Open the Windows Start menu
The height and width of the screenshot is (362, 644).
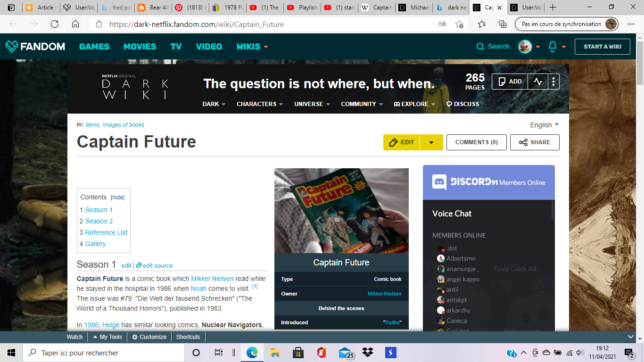pos(11,353)
